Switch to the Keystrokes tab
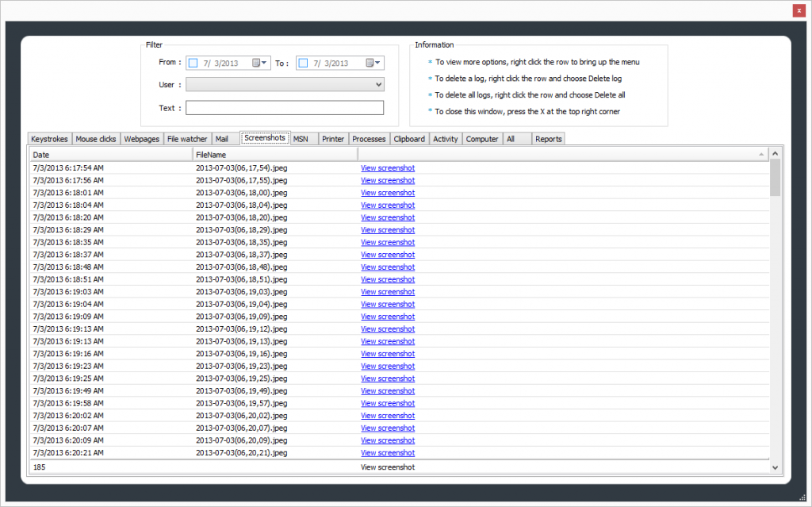The height and width of the screenshot is (507, 812). (x=49, y=139)
